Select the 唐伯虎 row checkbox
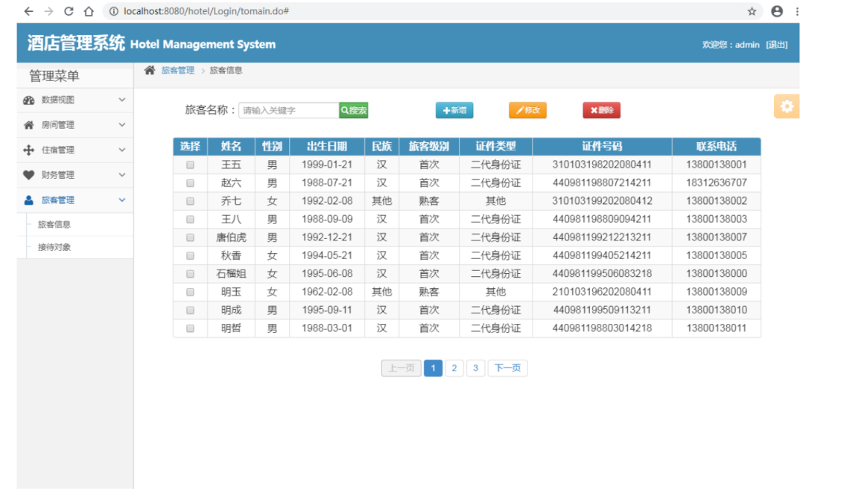The image size is (841, 504). click(x=190, y=237)
